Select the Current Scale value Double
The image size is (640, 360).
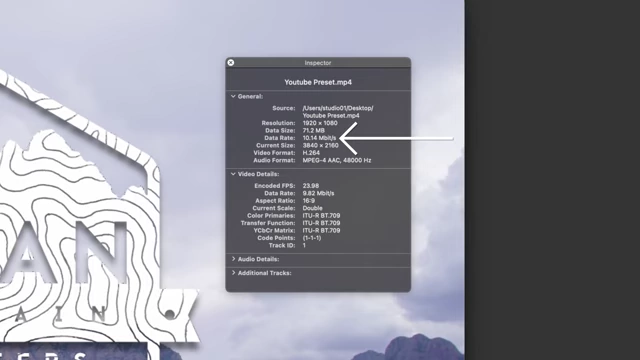[x=312, y=208]
